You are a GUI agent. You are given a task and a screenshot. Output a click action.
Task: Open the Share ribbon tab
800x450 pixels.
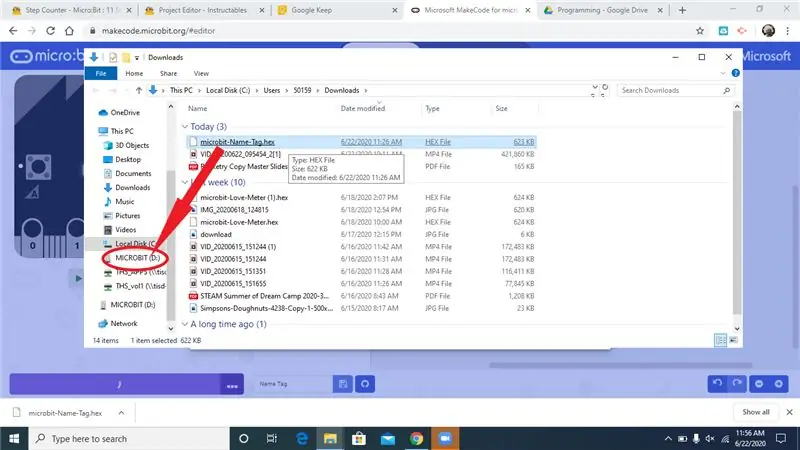pos(168,73)
